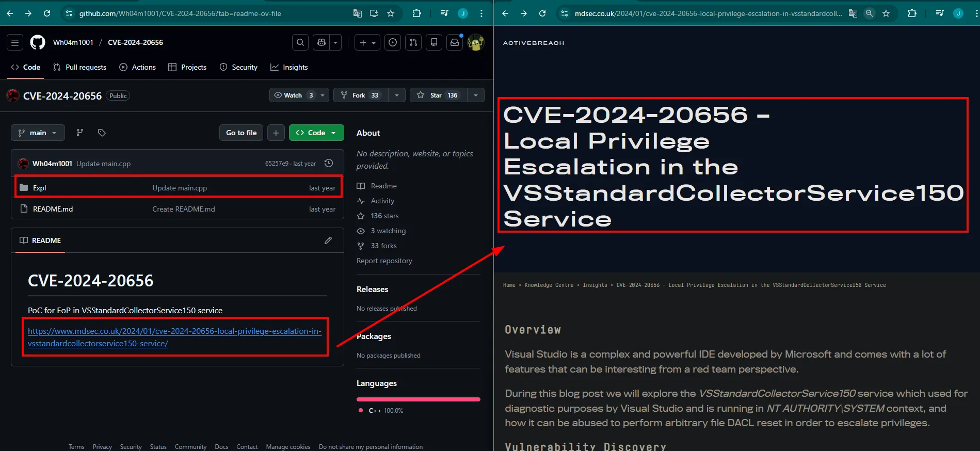
Task: Open GitHub search magnifier button
Action: point(300,42)
